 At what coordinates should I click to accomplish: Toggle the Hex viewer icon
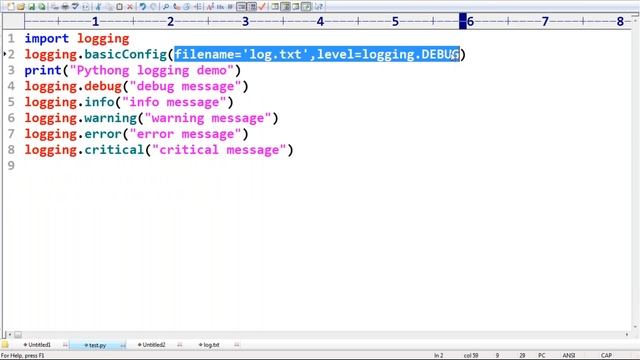click(x=220, y=7)
